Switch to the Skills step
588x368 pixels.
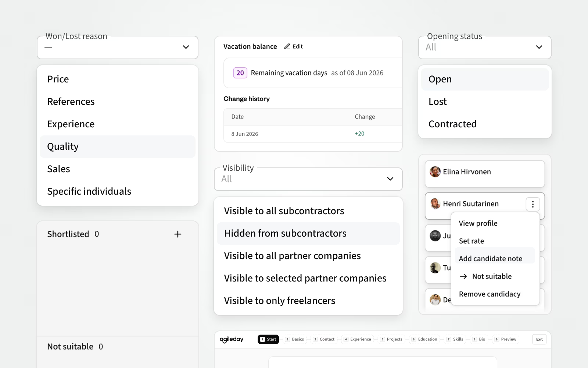coord(455,339)
